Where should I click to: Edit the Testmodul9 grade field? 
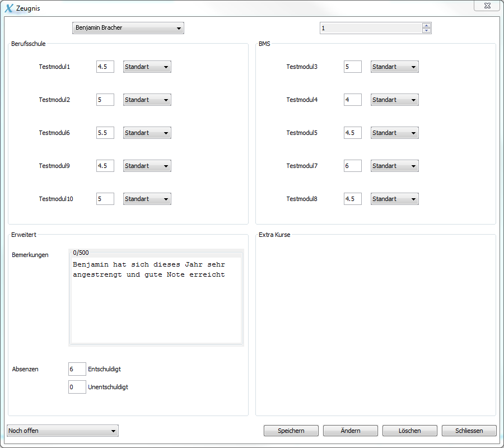105,166
